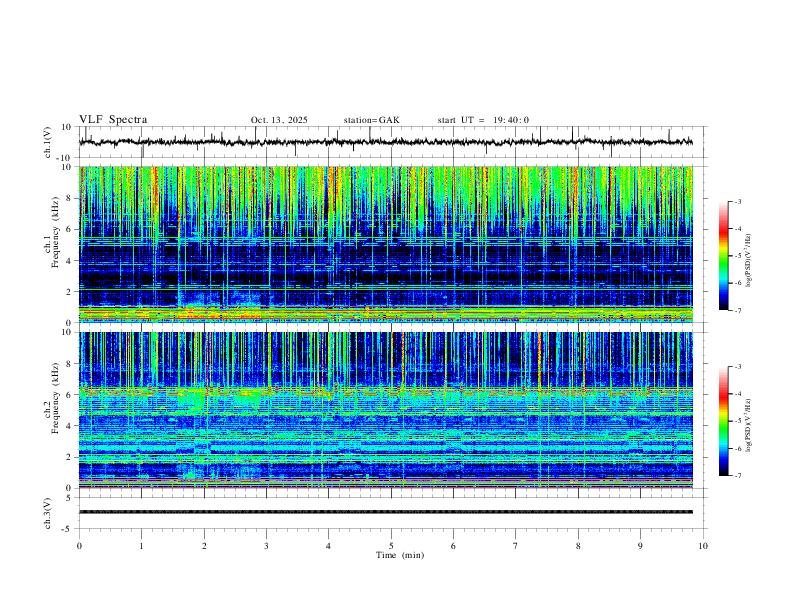Click the "10" kHz tick on ch.1 frequency axis
792x612 pixels.
[66, 167]
